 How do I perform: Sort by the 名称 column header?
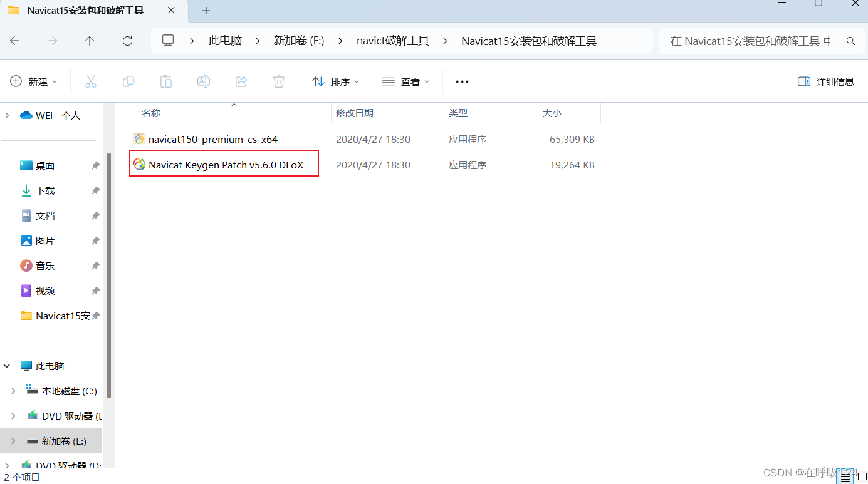(150, 113)
